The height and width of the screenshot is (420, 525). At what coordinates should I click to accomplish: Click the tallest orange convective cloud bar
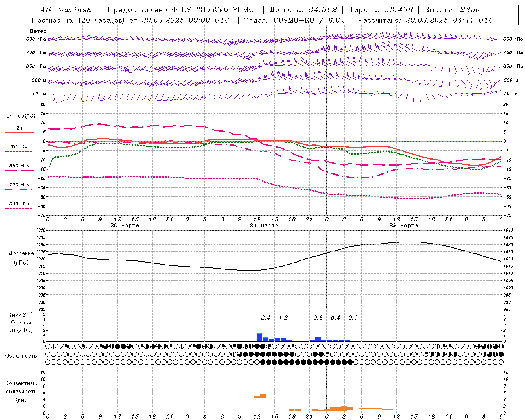point(263,396)
